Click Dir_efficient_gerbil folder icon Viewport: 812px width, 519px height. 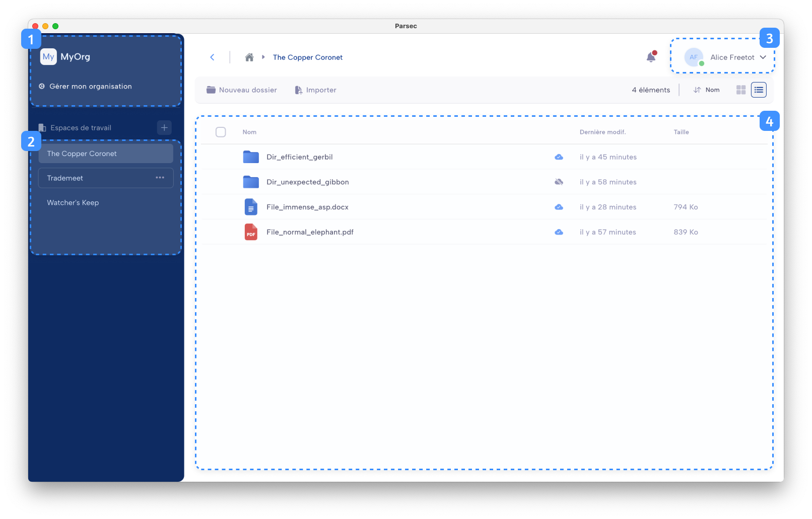point(251,157)
